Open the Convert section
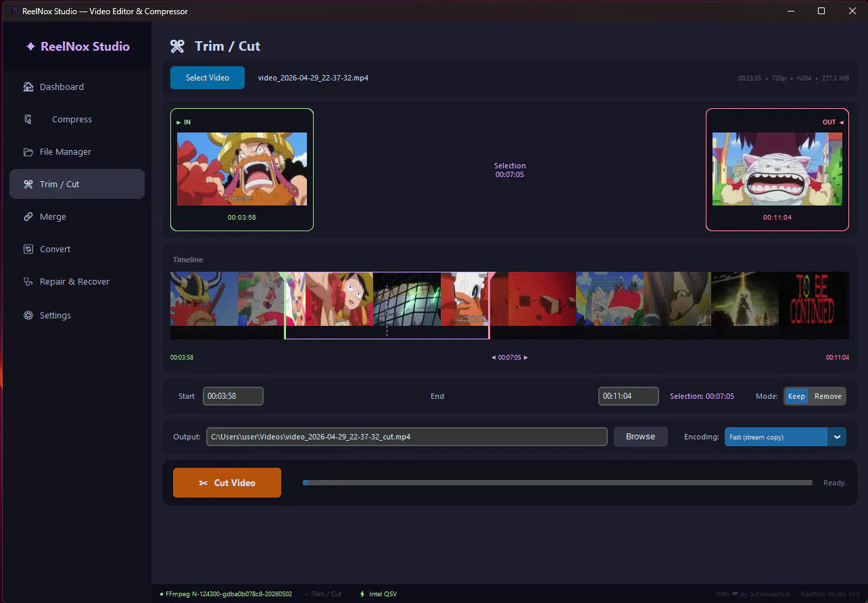The height and width of the screenshot is (603, 868). [x=77, y=249]
